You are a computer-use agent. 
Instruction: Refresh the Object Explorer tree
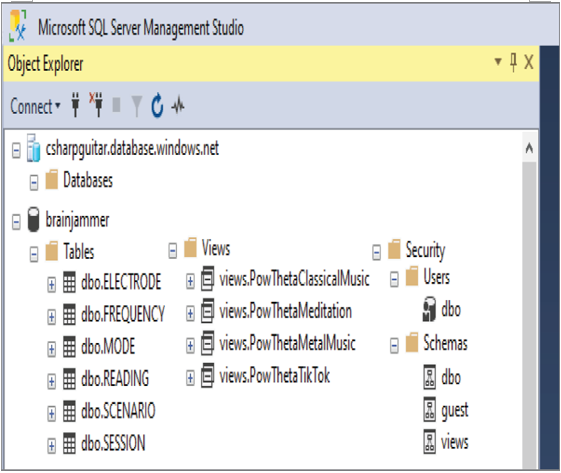point(157,106)
